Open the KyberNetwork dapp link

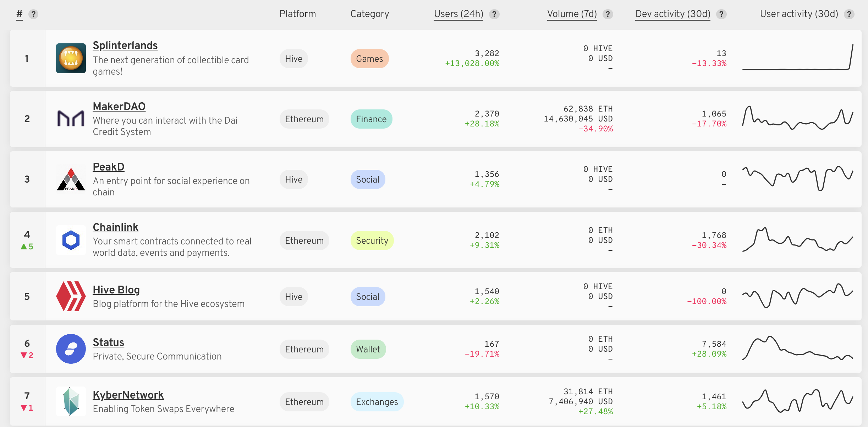[128, 395]
